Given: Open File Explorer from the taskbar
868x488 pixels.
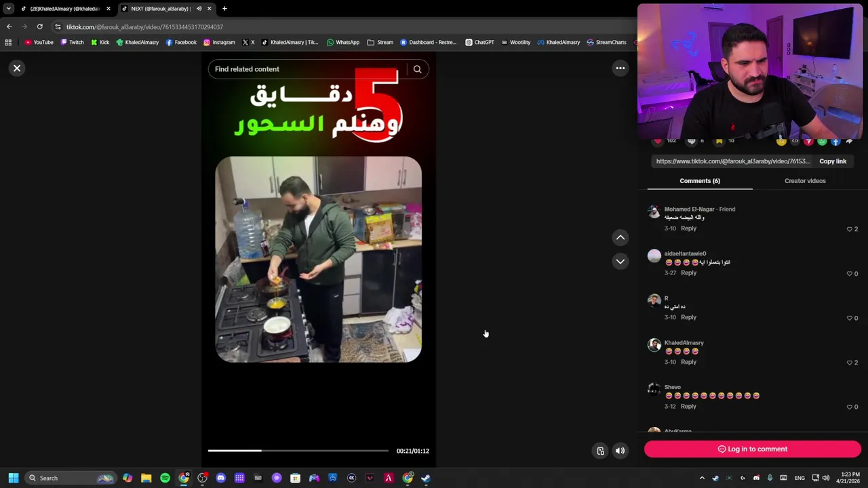Looking at the screenshot, I should [146, 478].
